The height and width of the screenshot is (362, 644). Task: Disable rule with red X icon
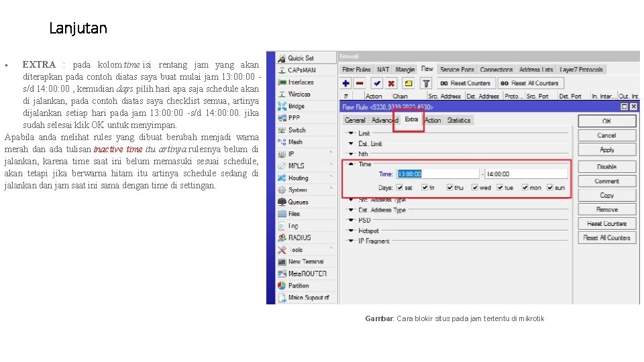tap(391, 83)
